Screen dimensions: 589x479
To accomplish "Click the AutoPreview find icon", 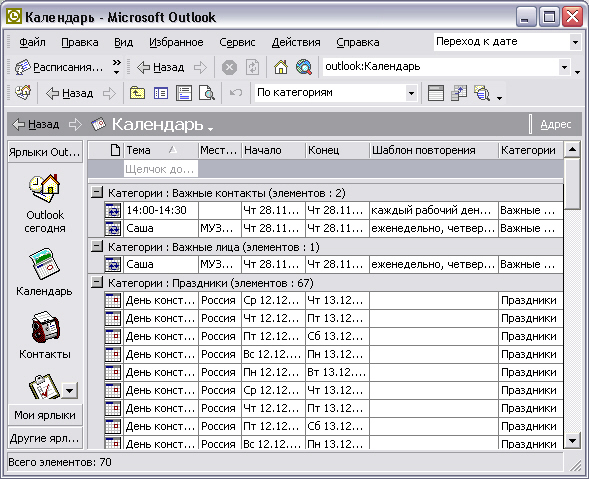I will point(482,93).
